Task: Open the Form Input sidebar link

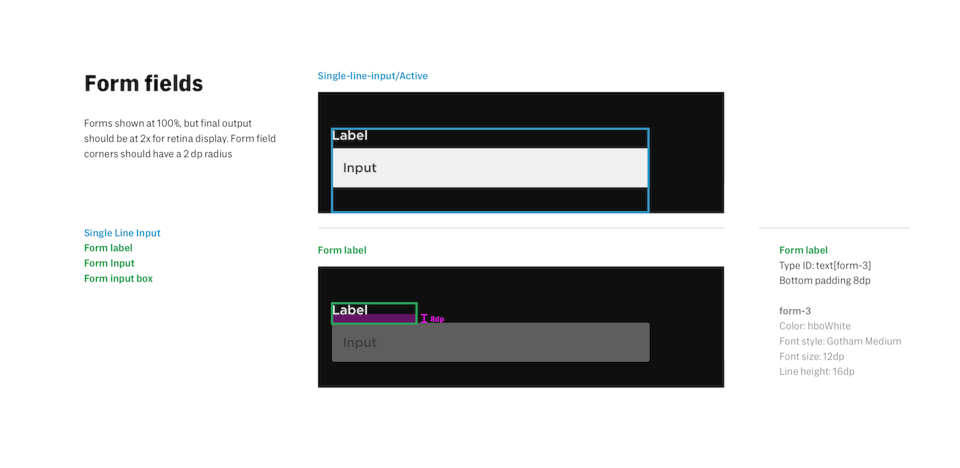Action: point(109,263)
